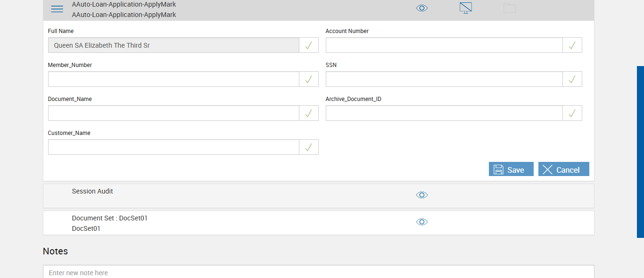
Task: Click the checkmark beside SSN field
Action: pyautogui.click(x=572, y=79)
